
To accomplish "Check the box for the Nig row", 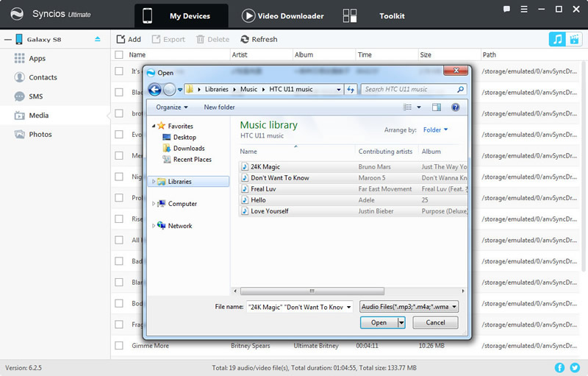I will point(119,177).
